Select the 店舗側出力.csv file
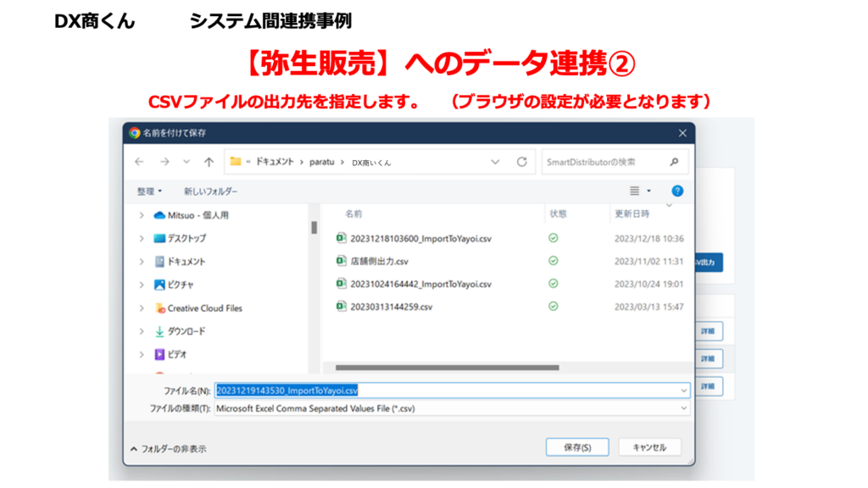Screen dimensions: 868x488 tap(379, 261)
